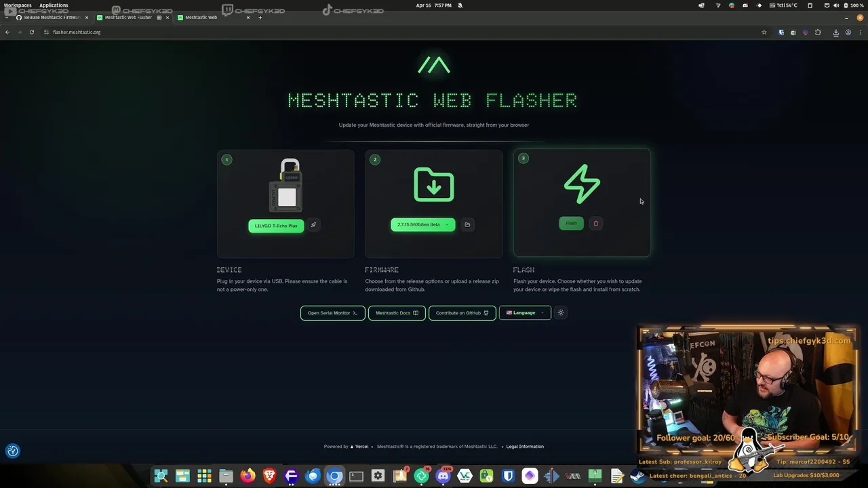
Task: Expand the Language dropdown
Action: (x=525, y=313)
